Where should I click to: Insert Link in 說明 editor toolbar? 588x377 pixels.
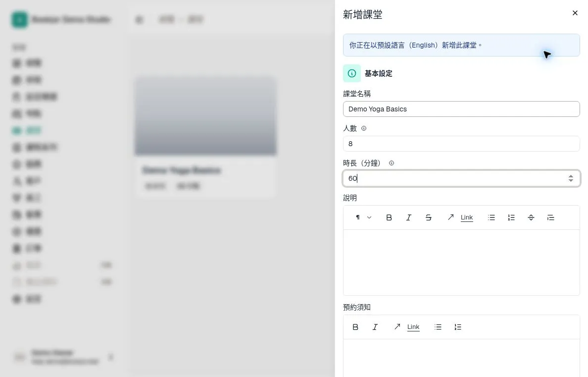click(x=460, y=217)
